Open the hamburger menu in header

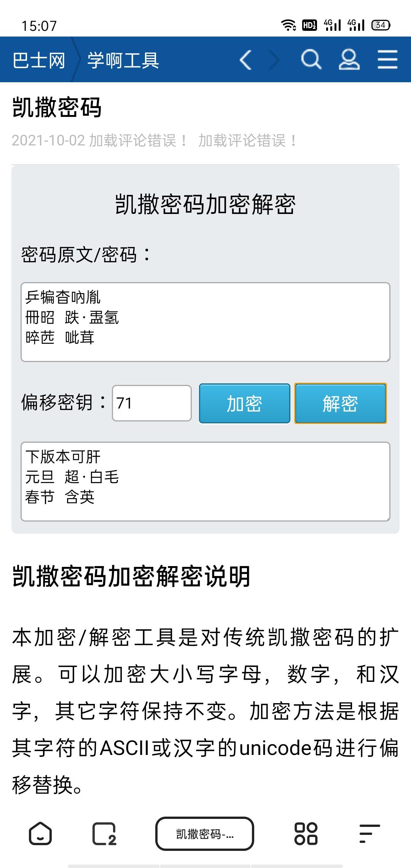tap(387, 60)
